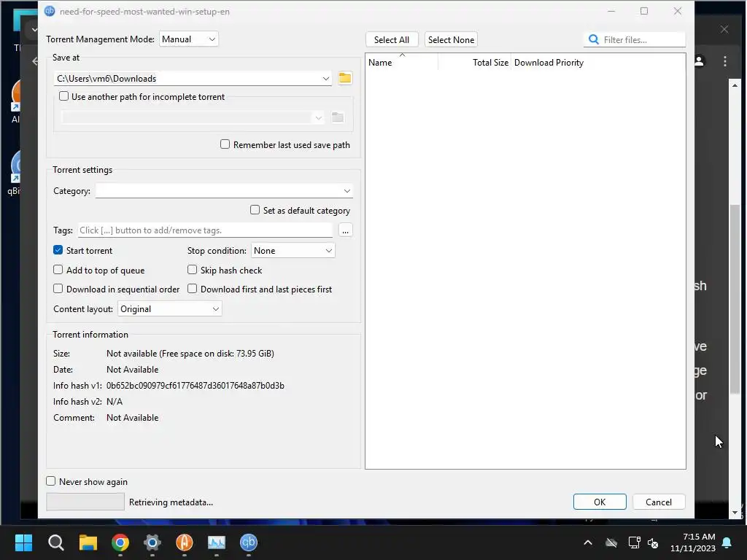The height and width of the screenshot is (560, 747).
Task: Open Torrent Management Mode dropdown
Action: 189,39
